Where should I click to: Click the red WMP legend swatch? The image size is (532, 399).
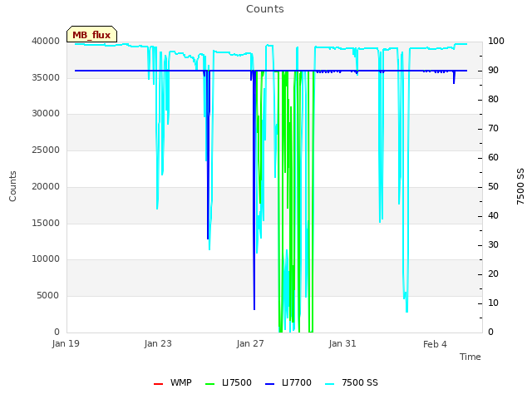click(x=158, y=384)
